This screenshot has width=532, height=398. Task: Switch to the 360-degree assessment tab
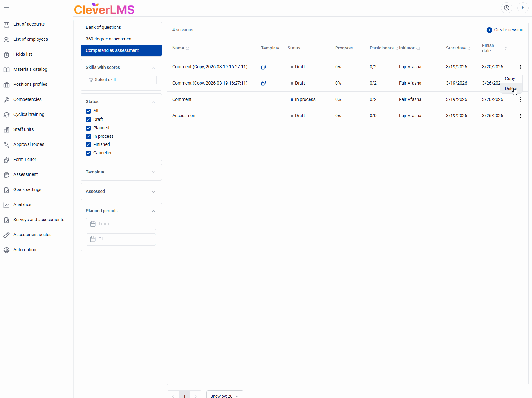(109, 39)
